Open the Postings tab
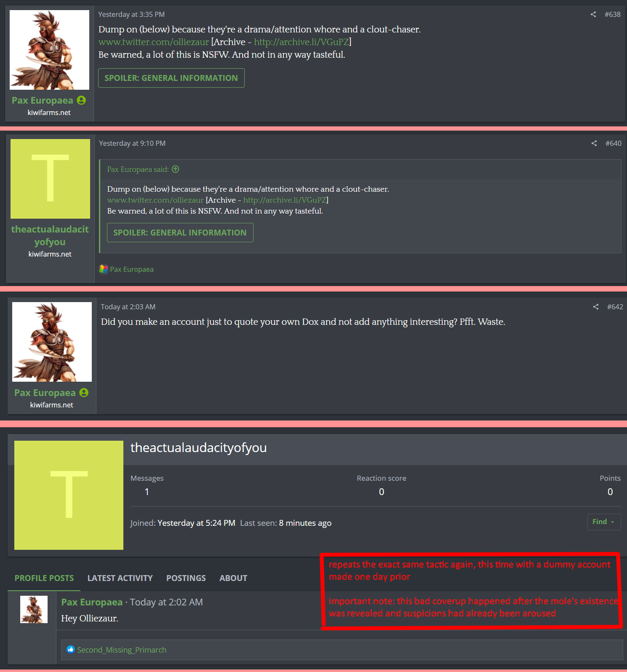The height and width of the screenshot is (672, 627). (186, 578)
